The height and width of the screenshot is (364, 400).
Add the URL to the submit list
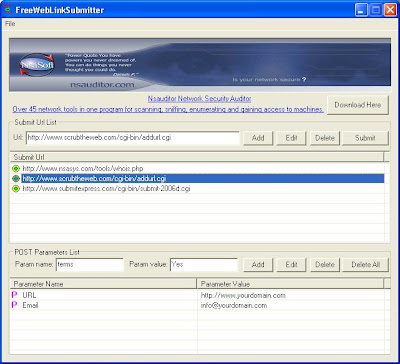258,138
